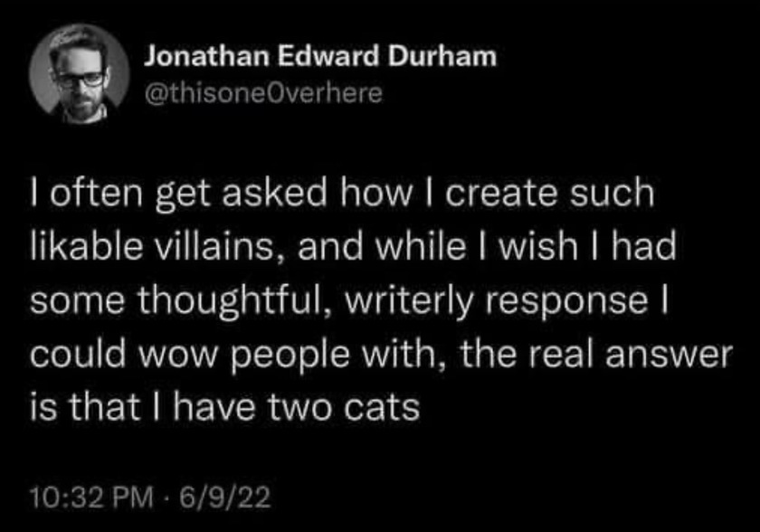Click the 10:32 PM timestamp
Viewport: 760px width, 532px height.
tap(91, 497)
